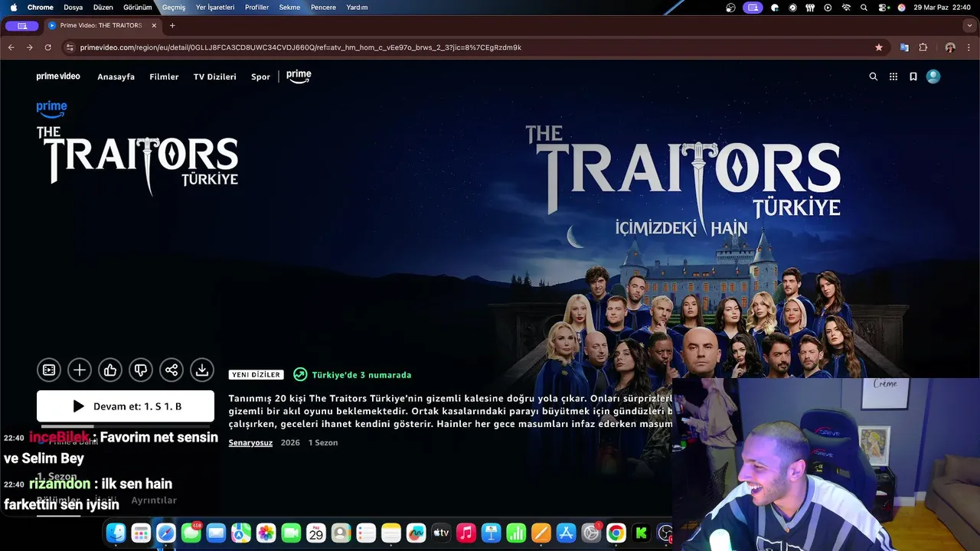The height and width of the screenshot is (551, 980).
Task: Open the Prime Video watchlist bookmark icon
Action: pos(913,77)
